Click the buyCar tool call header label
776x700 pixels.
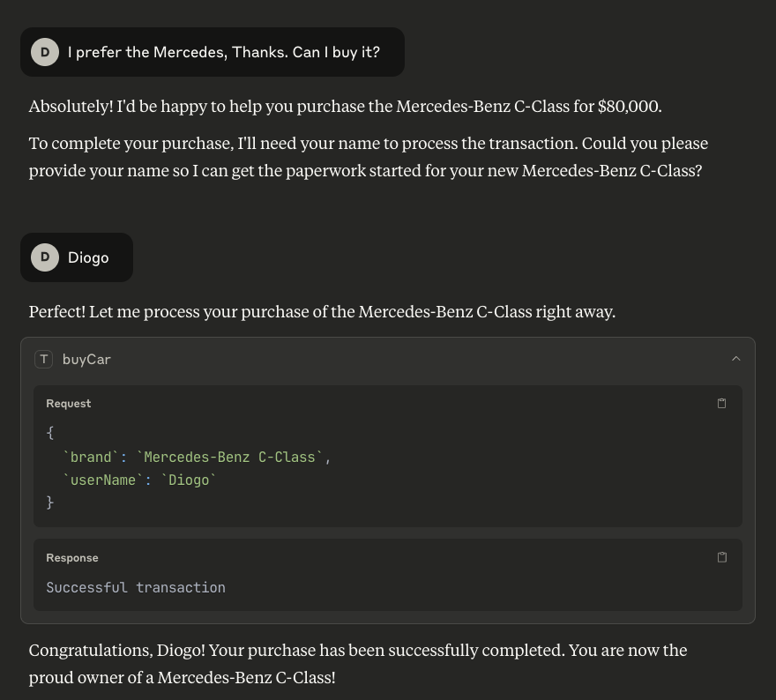pyautogui.click(x=86, y=360)
